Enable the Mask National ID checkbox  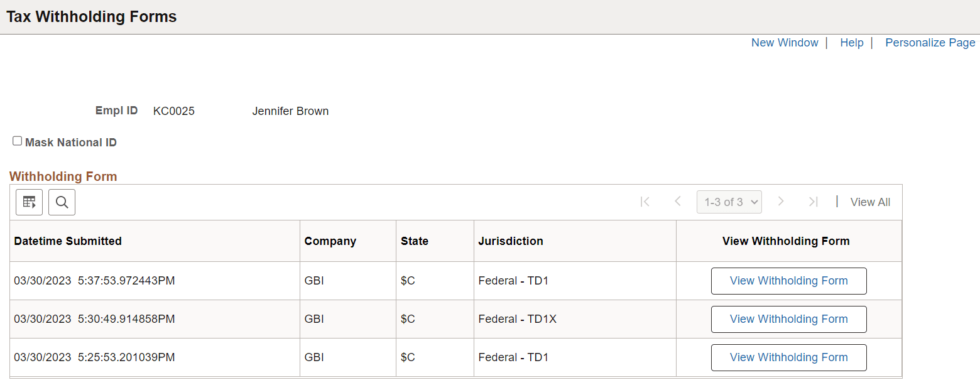tap(17, 140)
